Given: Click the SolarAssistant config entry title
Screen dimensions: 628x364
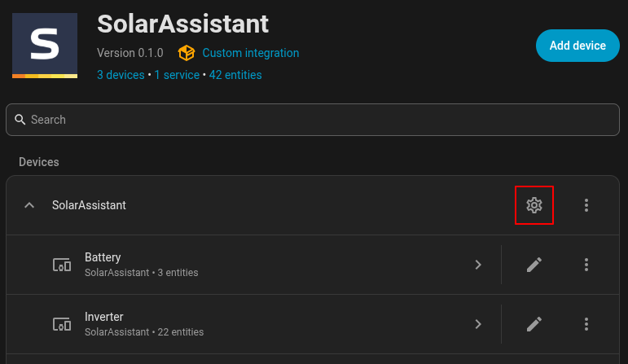Looking at the screenshot, I should pos(89,205).
